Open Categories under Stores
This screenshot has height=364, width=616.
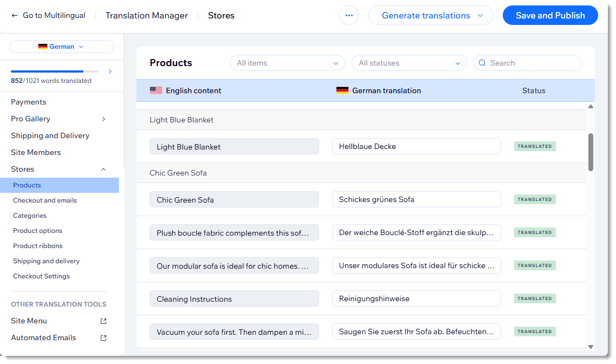[x=30, y=216]
